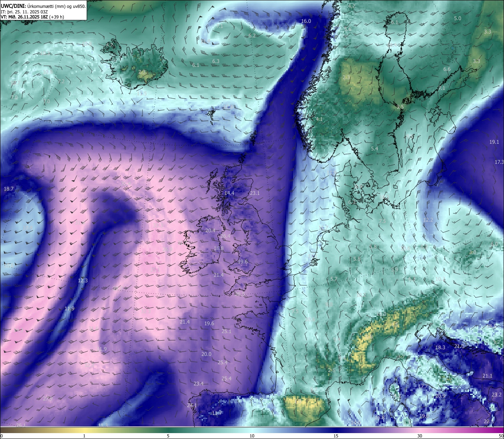This screenshot has width=504, height=439.
Task: Click the 22.8 value in the bottom right corner
Action: (489, 422)
